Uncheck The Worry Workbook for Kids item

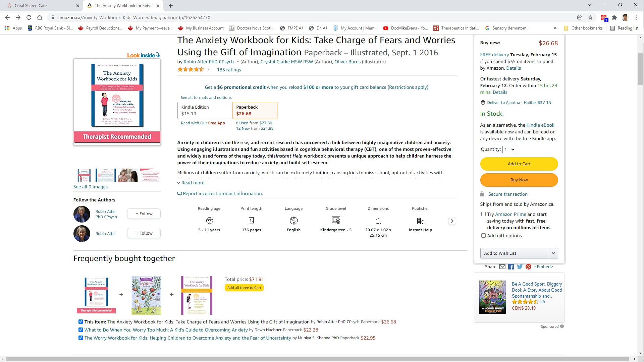pyautogui.click(x=80, y=338)
